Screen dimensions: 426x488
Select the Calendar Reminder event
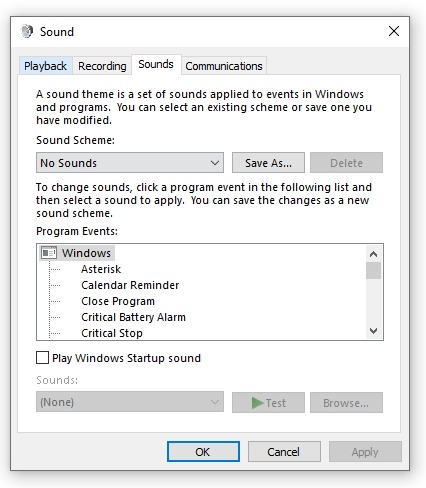tap(130, 285)
